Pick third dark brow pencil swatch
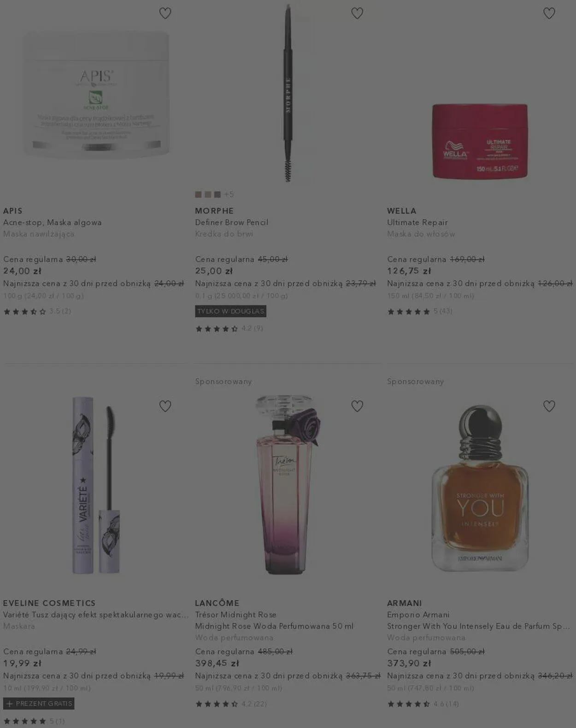The width and height of the screenshot is (576, 728). (x=217, y=194)
